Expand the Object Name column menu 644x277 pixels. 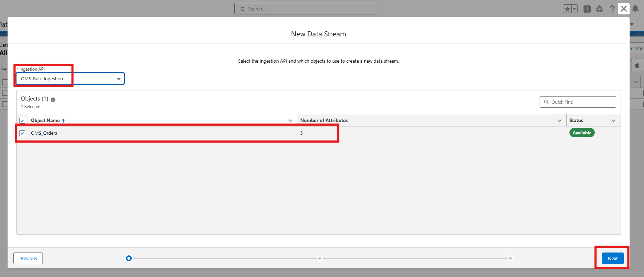[290, 121]
